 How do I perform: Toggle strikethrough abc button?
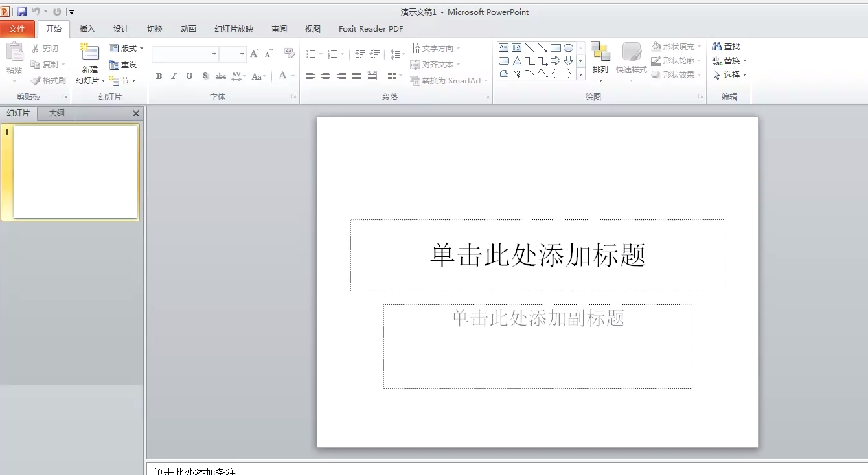(x=221, y=76)
